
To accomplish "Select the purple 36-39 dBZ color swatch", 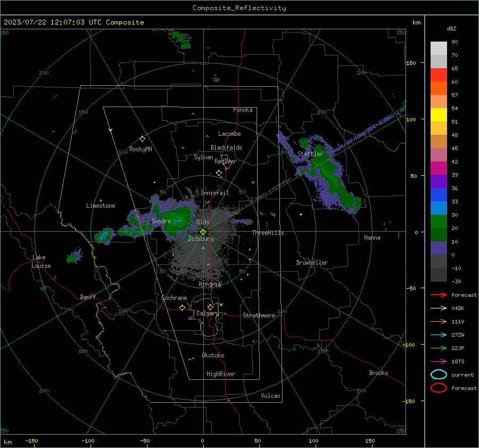I will tap(439, 181).
